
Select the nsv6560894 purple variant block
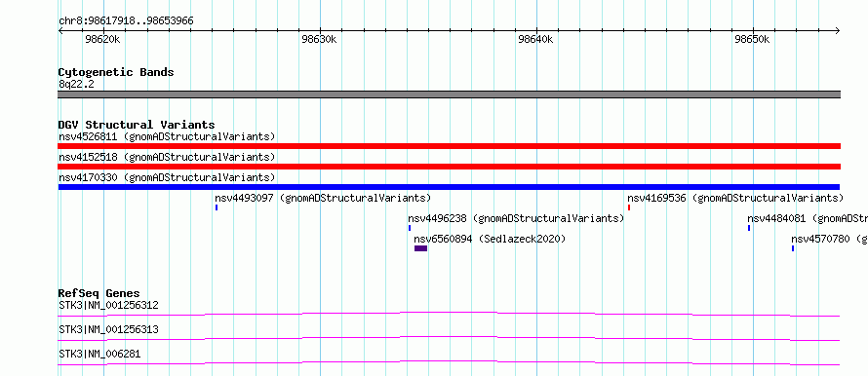tap(420, 248)
